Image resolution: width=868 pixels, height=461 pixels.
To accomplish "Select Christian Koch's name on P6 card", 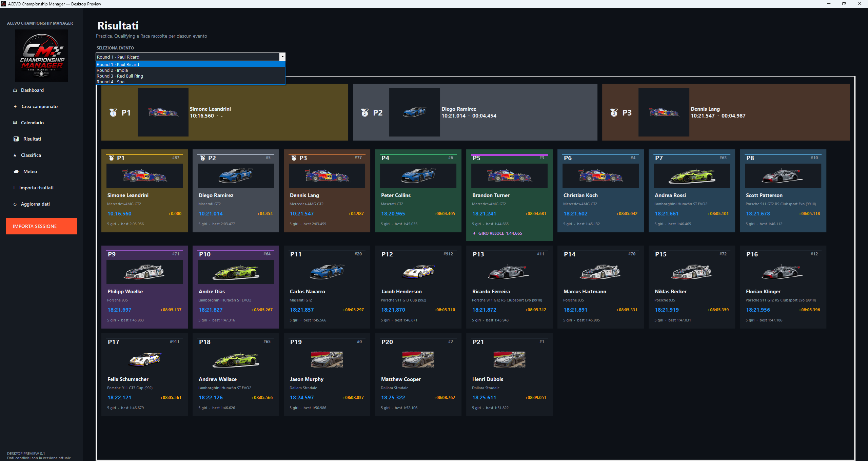I will (x=580, y=195).
